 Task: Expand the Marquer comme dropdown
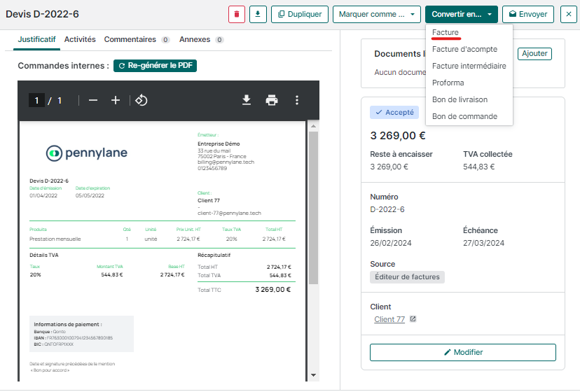376,14
